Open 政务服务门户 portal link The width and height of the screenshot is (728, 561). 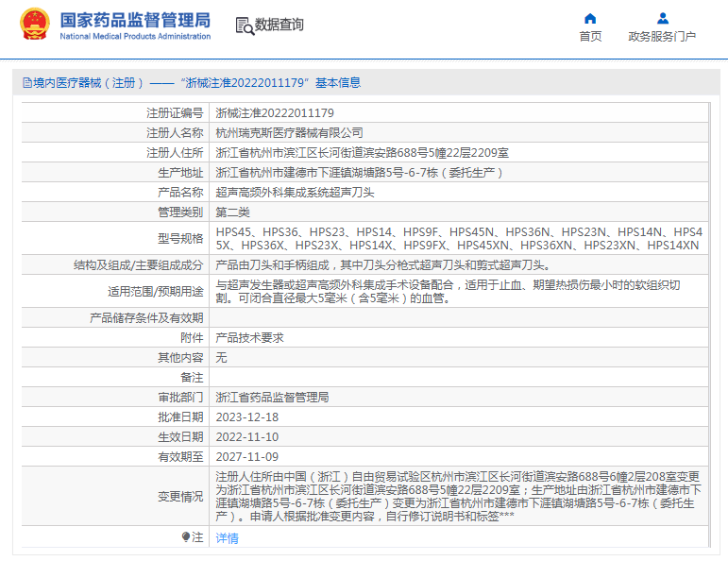[662, 36]
